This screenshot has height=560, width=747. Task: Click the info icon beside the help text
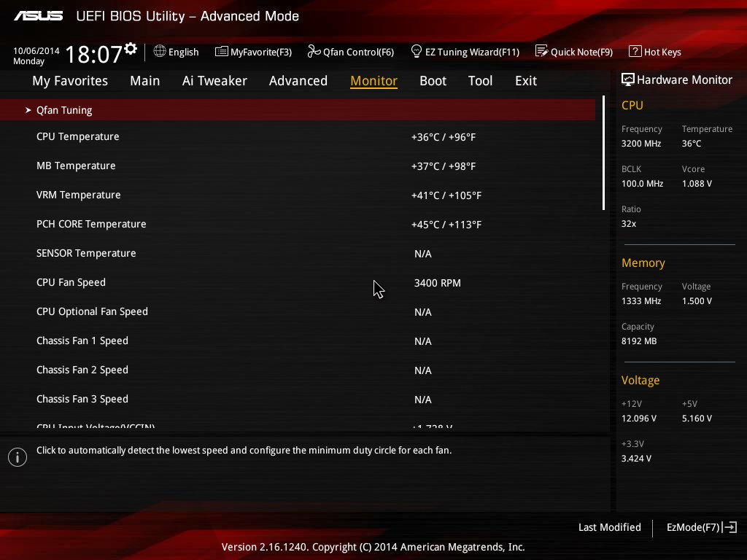(x=18, y=457)
